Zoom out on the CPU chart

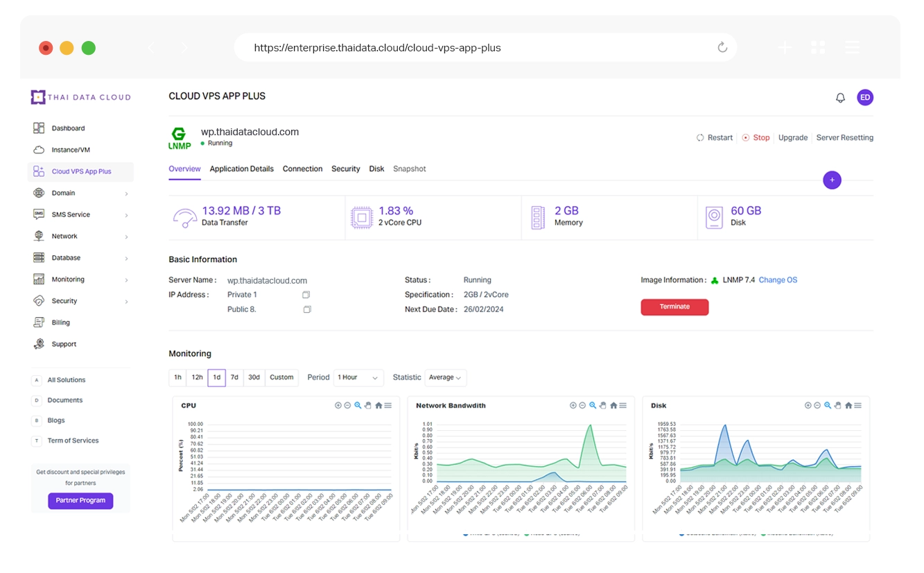(x=348, y=406)
